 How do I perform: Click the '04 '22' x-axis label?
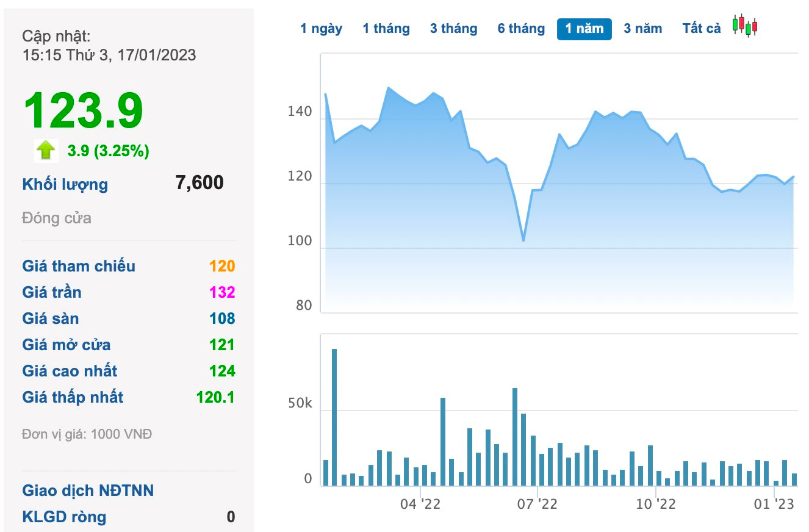point(420,505)
